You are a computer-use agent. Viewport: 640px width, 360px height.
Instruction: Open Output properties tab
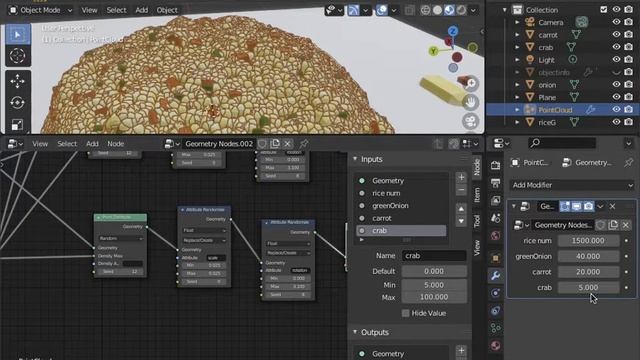pos(496,183)
